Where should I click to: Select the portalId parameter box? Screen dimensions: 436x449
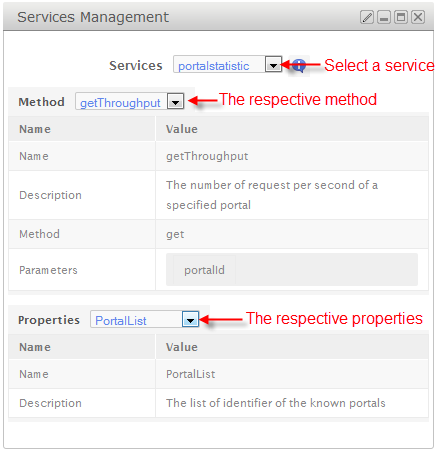[x=204, y=270]
